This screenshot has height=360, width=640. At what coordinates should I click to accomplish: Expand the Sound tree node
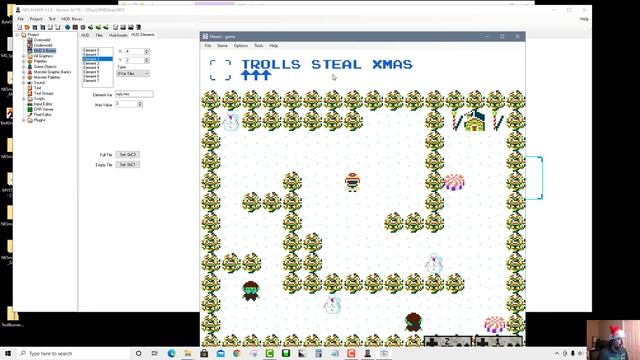24,82
